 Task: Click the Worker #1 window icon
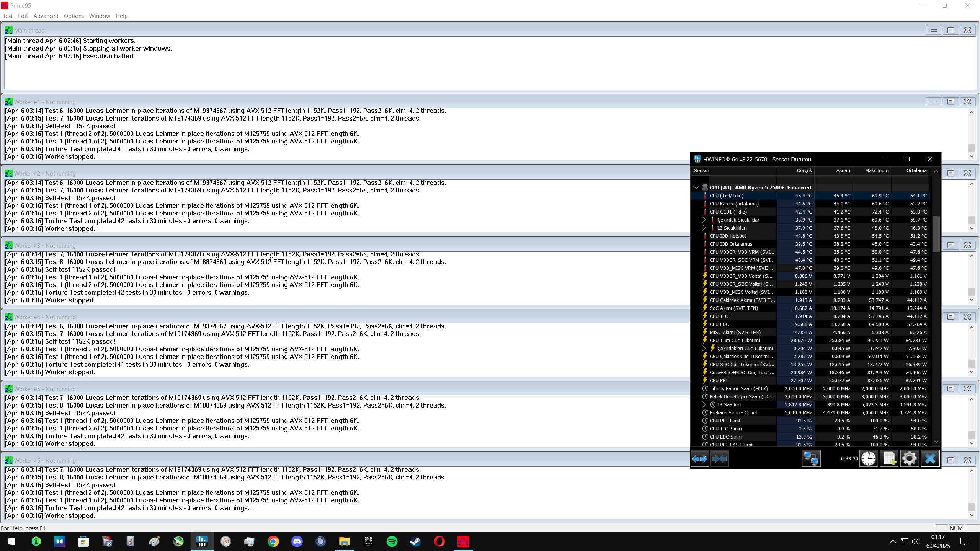[8, 102]
